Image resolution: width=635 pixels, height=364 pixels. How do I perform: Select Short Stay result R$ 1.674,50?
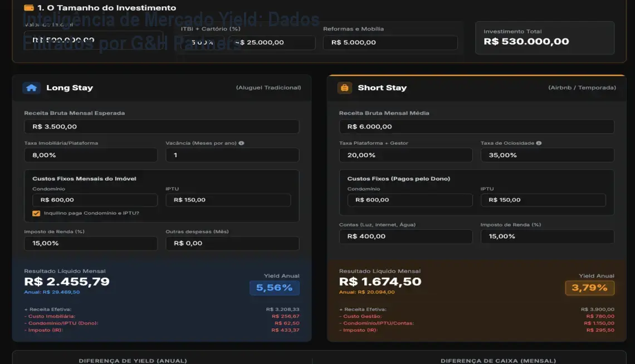(380, 282)
